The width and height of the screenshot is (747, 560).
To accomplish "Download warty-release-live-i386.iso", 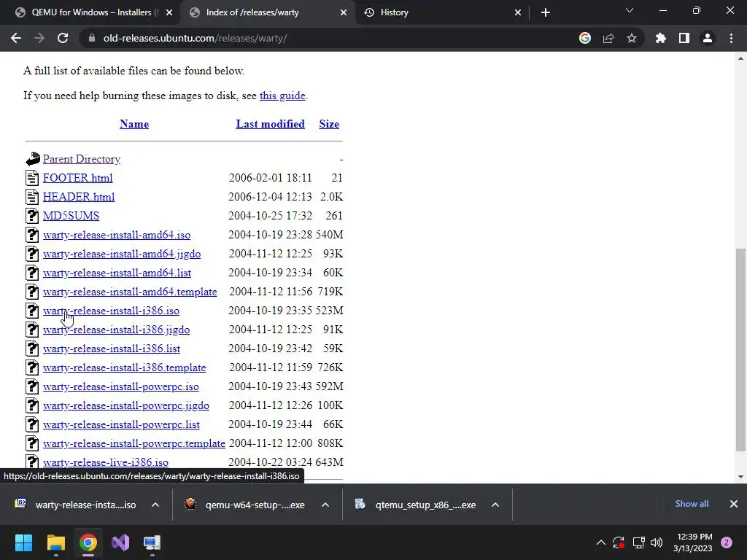I will click(106, 462).
